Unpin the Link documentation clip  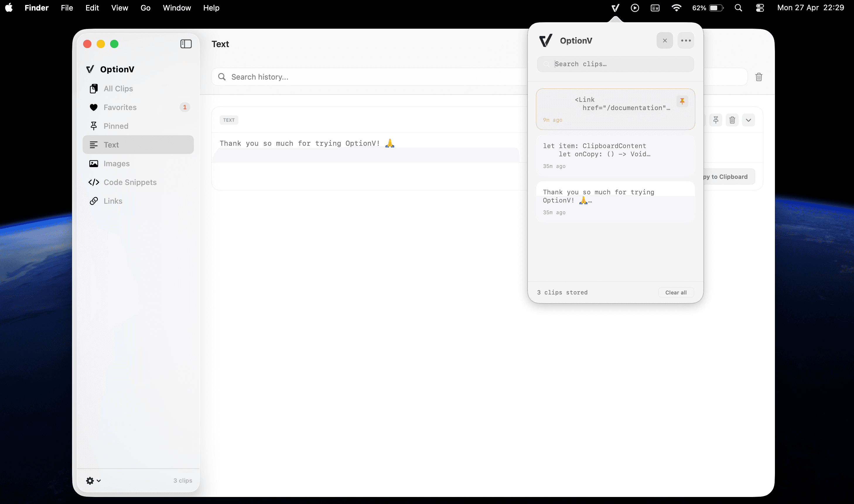point(682,101)
